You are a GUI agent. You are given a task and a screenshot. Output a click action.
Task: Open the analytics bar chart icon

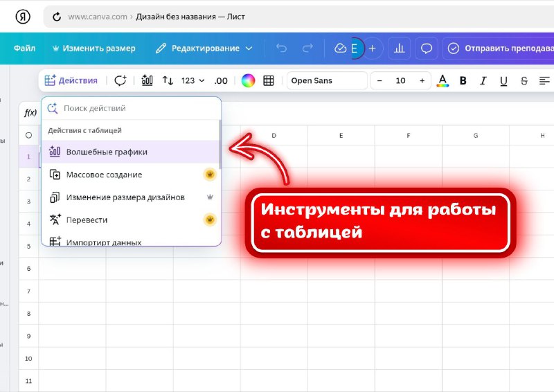pos(400,48)
